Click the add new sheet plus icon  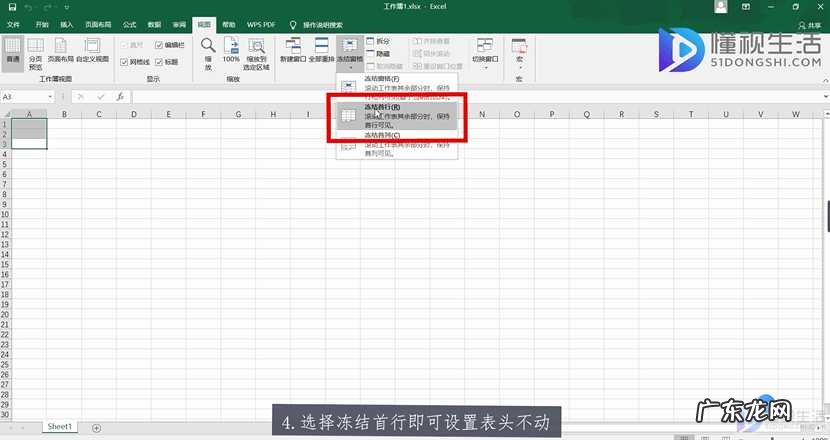pos(96,428)
